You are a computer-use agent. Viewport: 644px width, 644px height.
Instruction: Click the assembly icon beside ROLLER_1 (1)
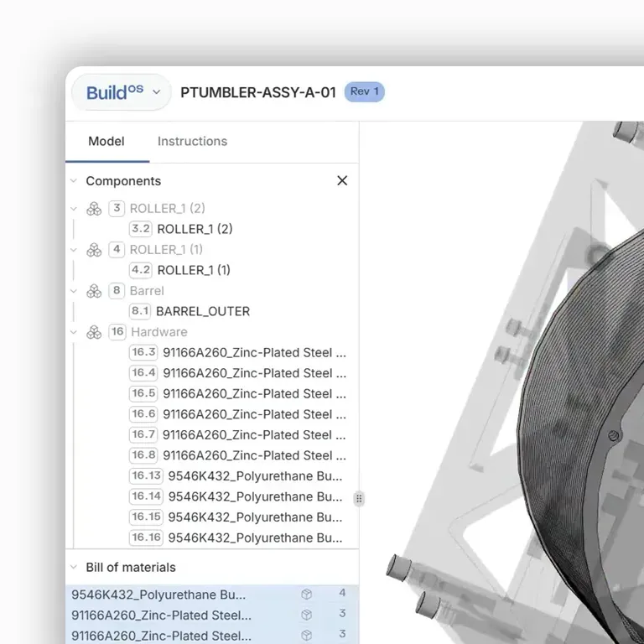pyautogui.click(x=94, y=250)
